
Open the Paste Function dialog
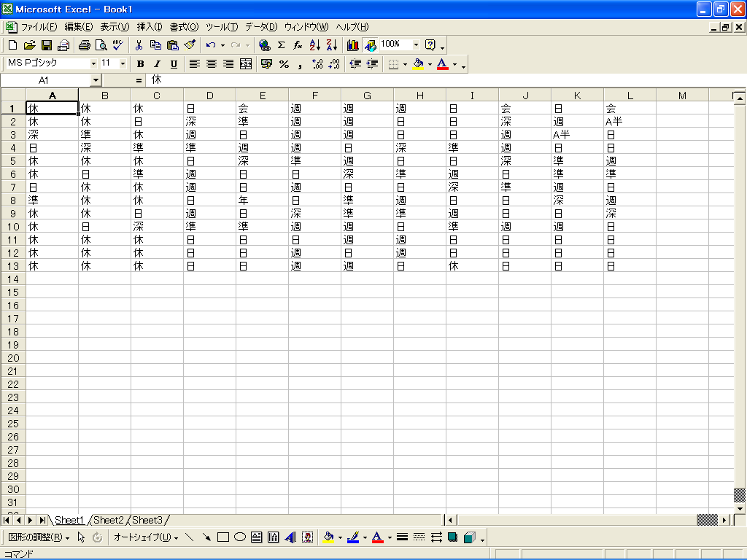click(298, 45)
